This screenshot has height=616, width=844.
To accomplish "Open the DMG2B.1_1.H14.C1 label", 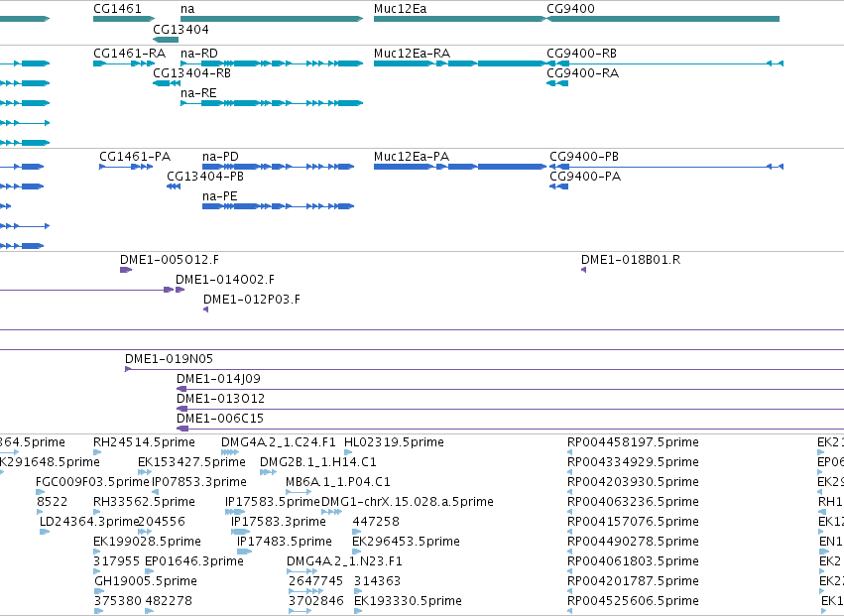I will (318, 462).
